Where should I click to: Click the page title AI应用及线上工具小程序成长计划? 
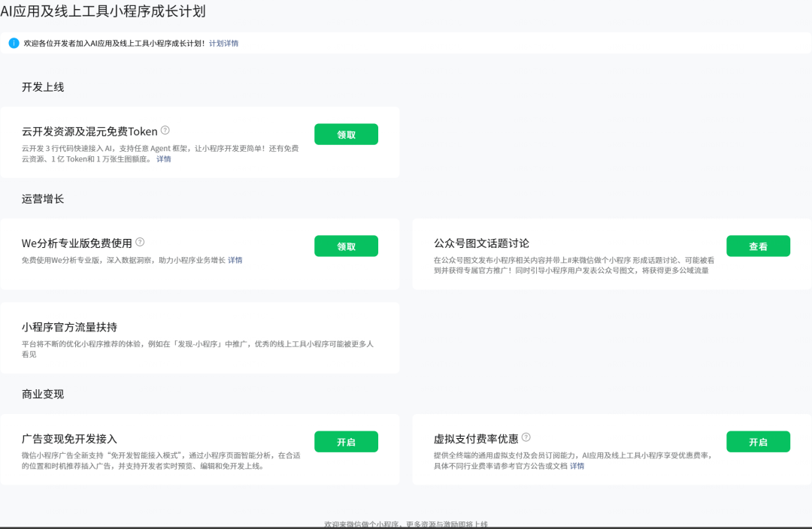coord(103,11)
